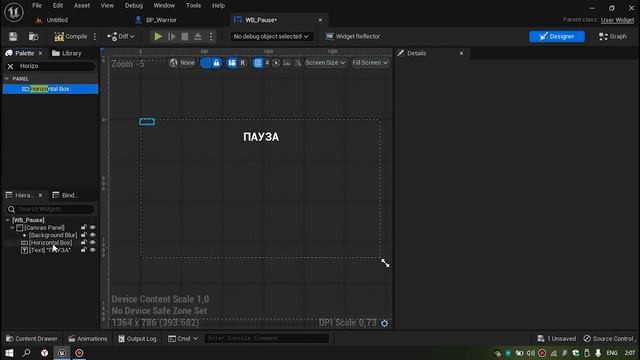Collapse the [WB_Pause] root tree node
Image resolution: width=640 pixels, height=360 pixels.
point(7,220)
